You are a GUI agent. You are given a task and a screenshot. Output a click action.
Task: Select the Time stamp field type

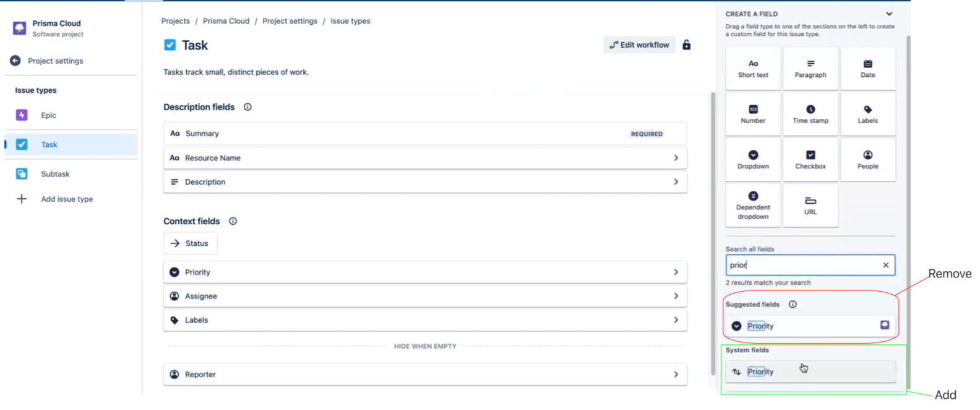point(810,114)
